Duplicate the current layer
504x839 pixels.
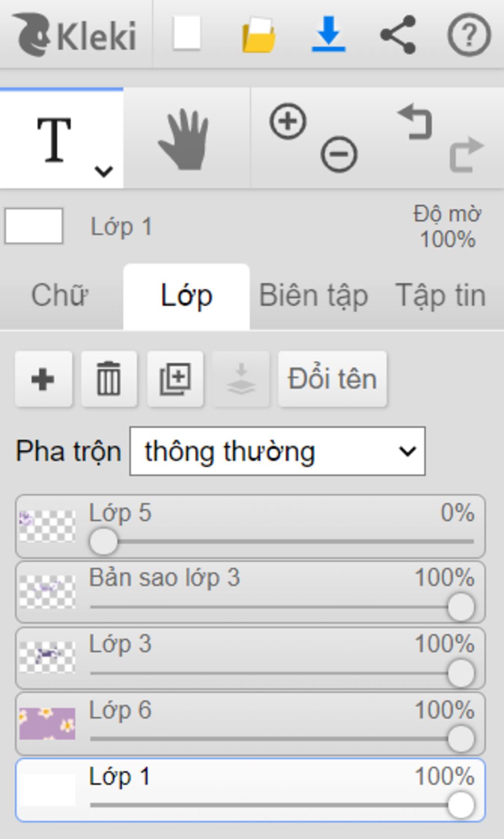pos(175,379)
